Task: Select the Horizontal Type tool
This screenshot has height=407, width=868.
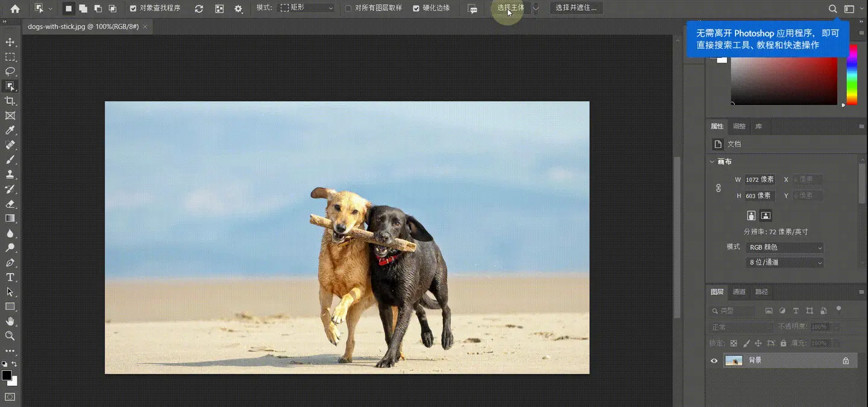Action: pyautogui.click(x=10, y=277)
